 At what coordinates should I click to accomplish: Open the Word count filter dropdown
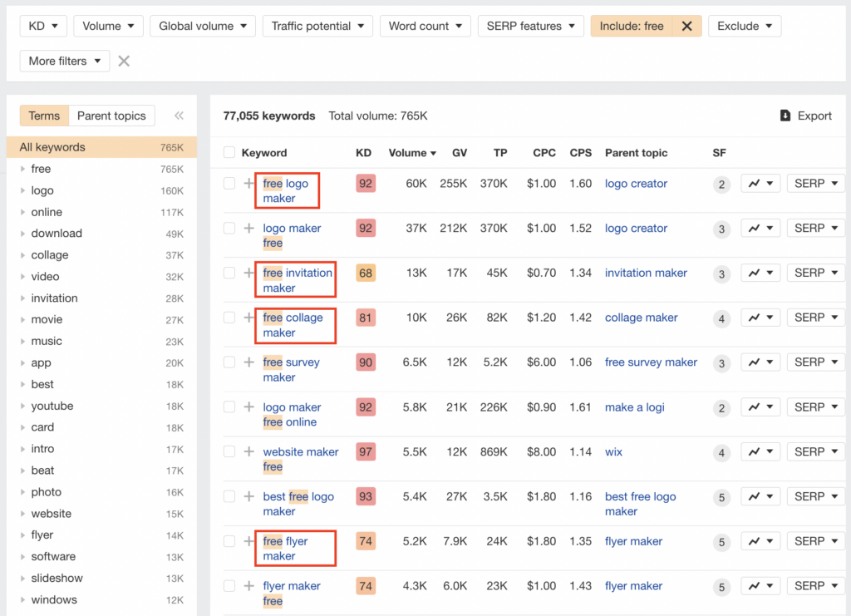click(425, 26)
